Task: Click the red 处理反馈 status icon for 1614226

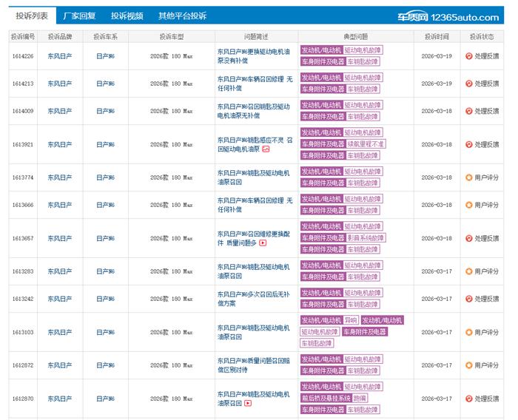Action: pos(468,56)
